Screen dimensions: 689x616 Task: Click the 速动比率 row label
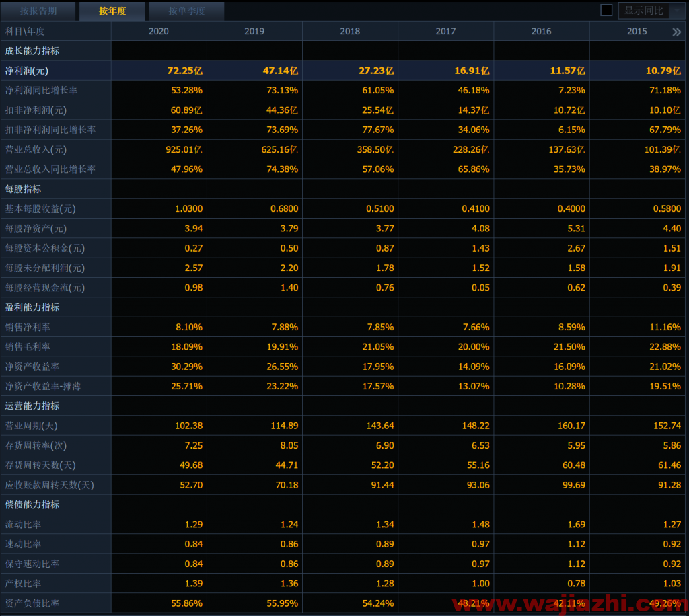click(x=23, y=544)
